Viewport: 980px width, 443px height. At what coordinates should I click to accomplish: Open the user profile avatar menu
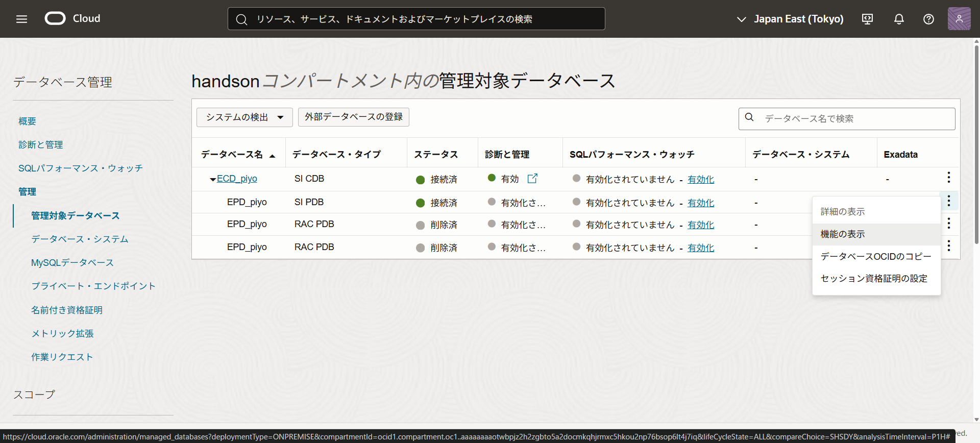pyautogui.click(x=959, y=19)
